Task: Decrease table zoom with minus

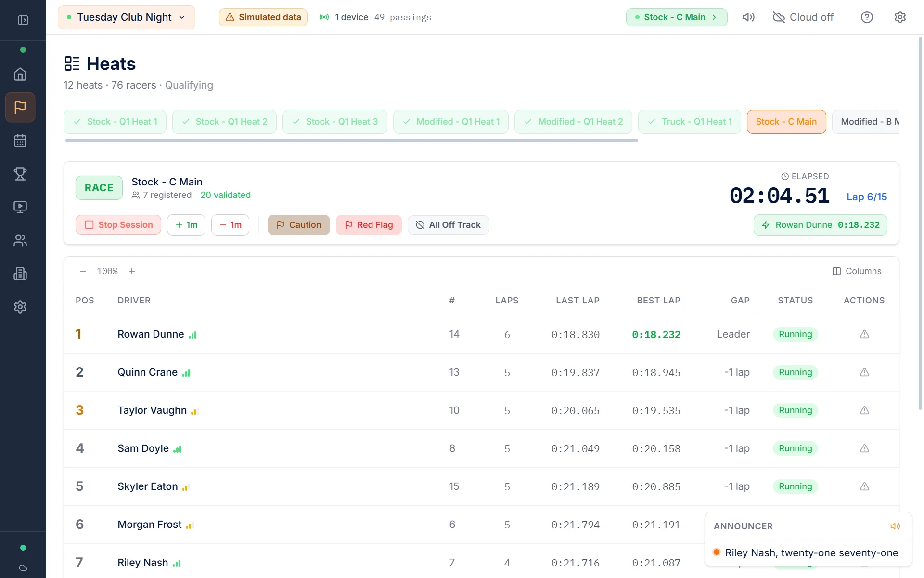Action: [x=83, y=271]
